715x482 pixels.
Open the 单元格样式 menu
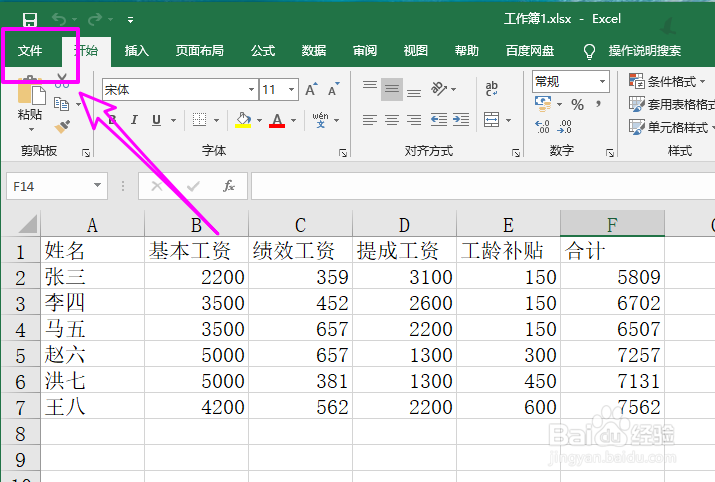(672, 127)
